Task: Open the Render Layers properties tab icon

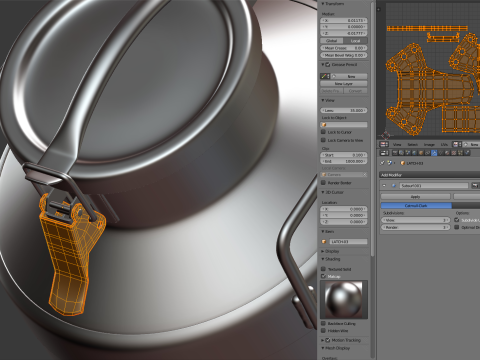Action: click(x=401, y=153)
